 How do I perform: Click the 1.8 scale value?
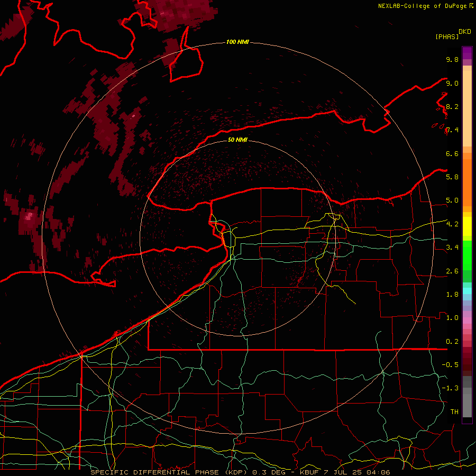coord(452,295)
